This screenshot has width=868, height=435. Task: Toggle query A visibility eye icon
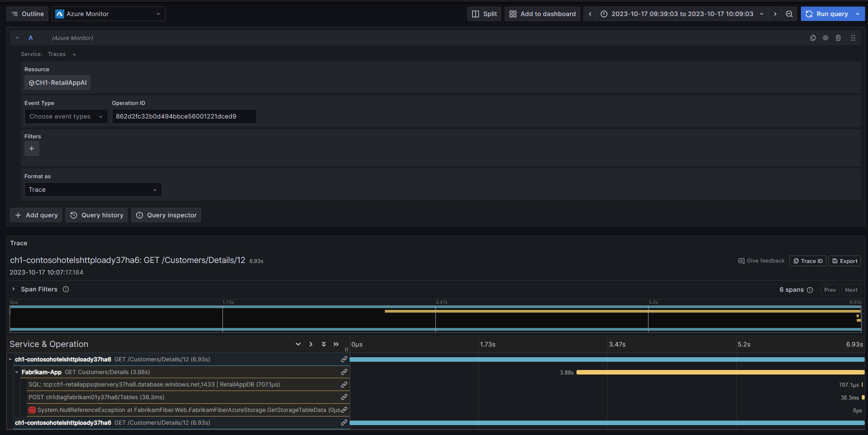(825, 38)
